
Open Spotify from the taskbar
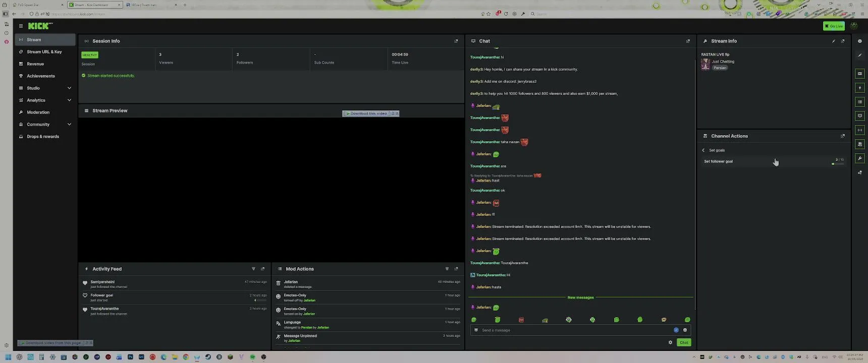pos(252,357)
